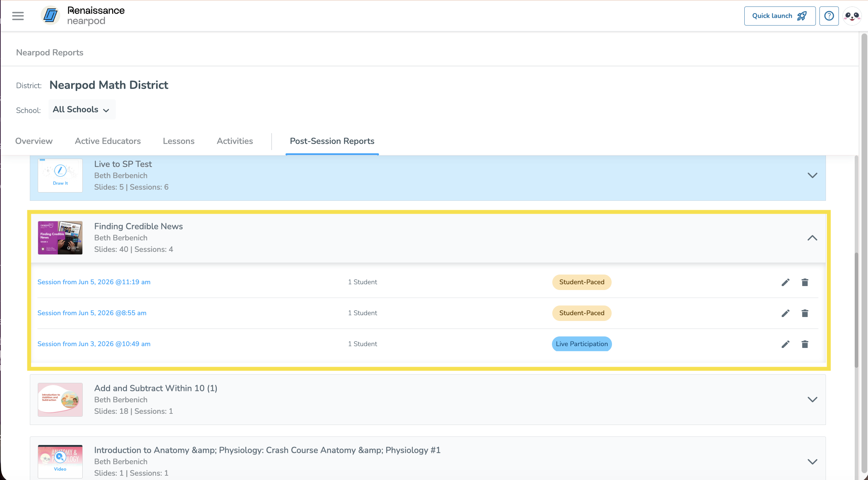Expand the Introduction to Anatomy & Physiology lesson

[812, 462]
